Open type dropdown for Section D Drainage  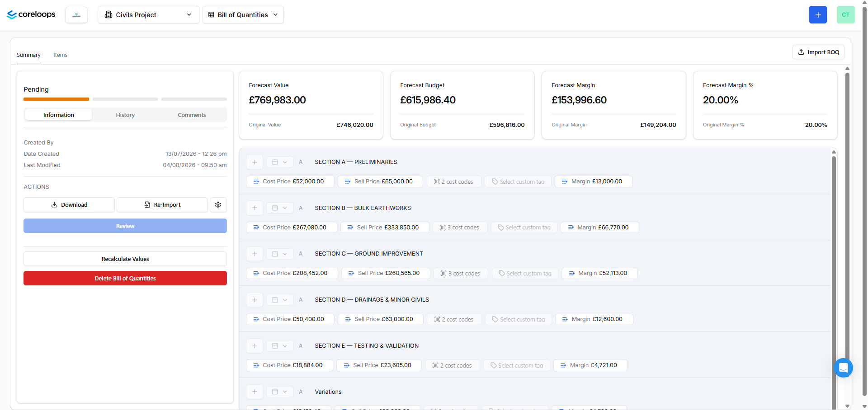280,300
